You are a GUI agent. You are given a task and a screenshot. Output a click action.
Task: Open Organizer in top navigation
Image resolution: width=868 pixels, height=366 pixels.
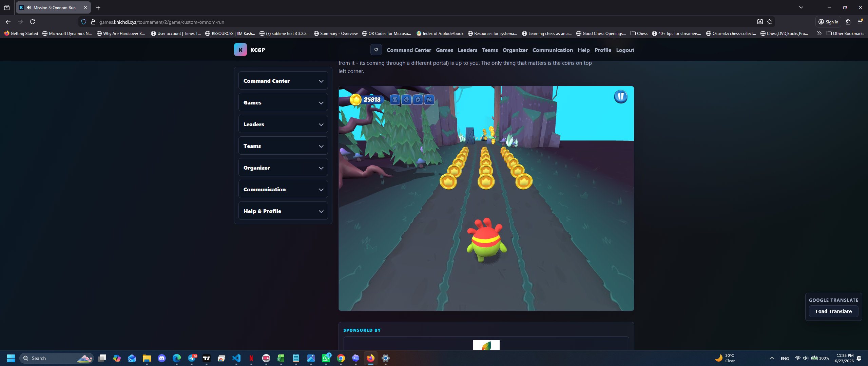tap(515, 50)
